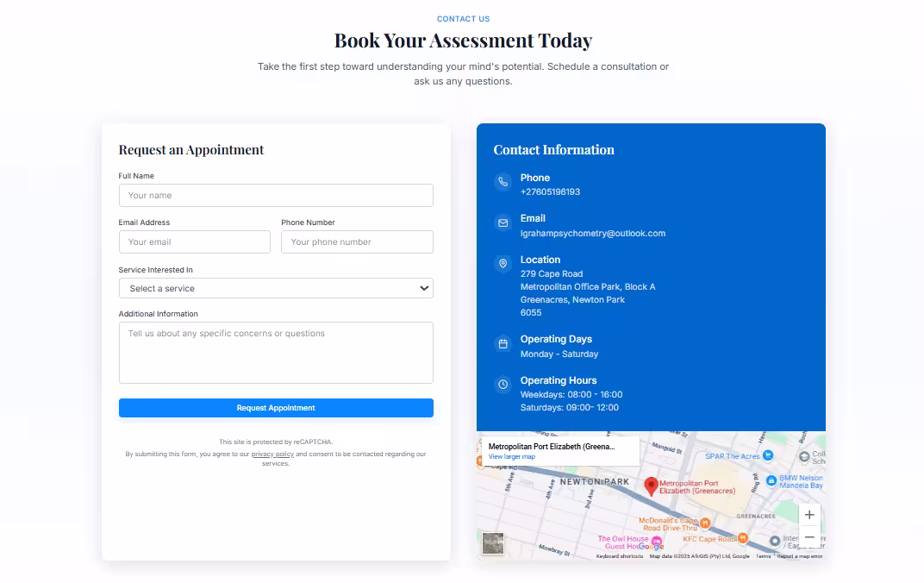The image size is (924, 583).
Task: Zoom in the map with plus button
Action: click(809, 515)
